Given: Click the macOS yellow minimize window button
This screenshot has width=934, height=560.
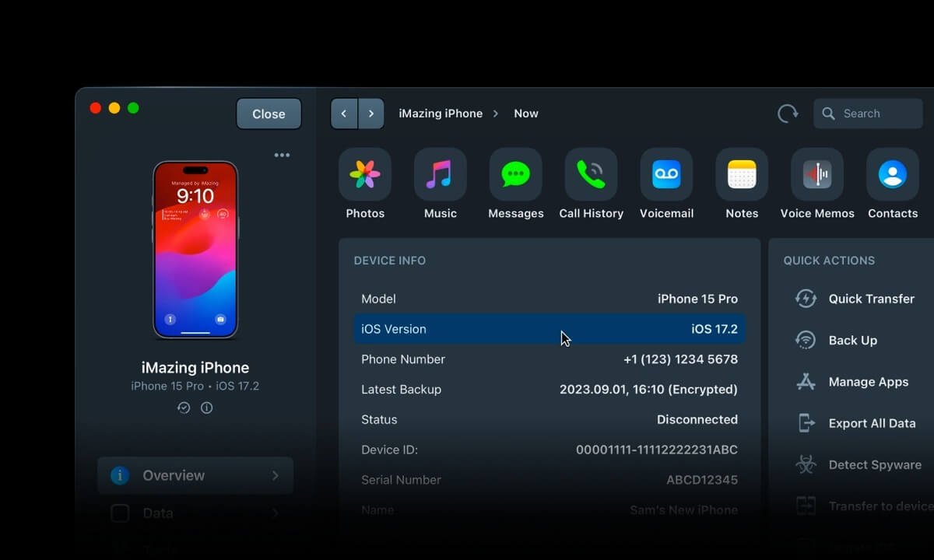Looking at the screenshot, I should [114, 108].
